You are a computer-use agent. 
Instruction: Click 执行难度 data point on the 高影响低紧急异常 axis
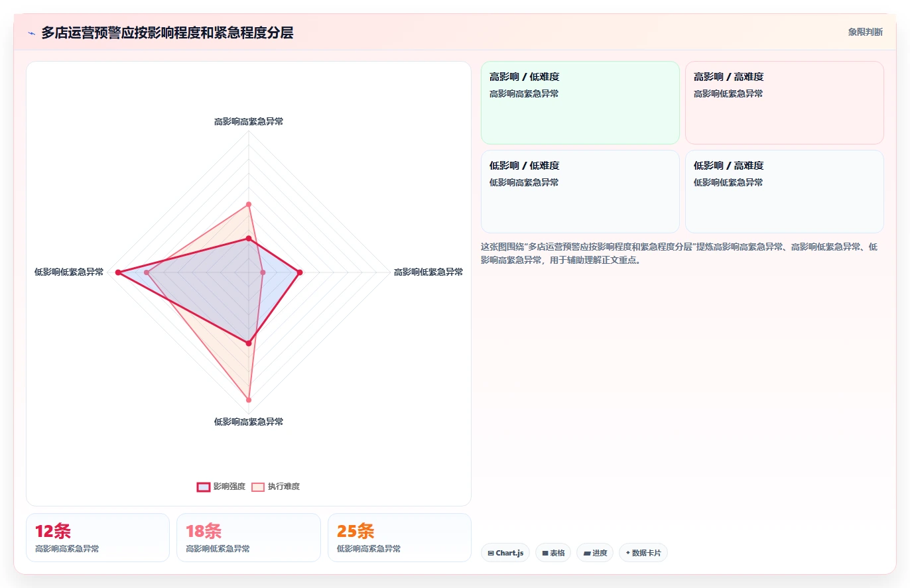click(x=263, y=272)
